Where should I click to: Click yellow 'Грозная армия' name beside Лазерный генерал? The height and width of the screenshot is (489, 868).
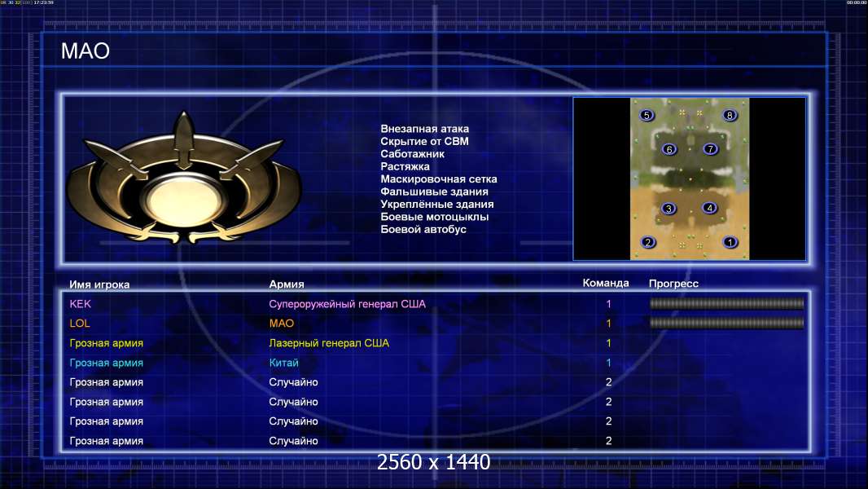[107, 343]
